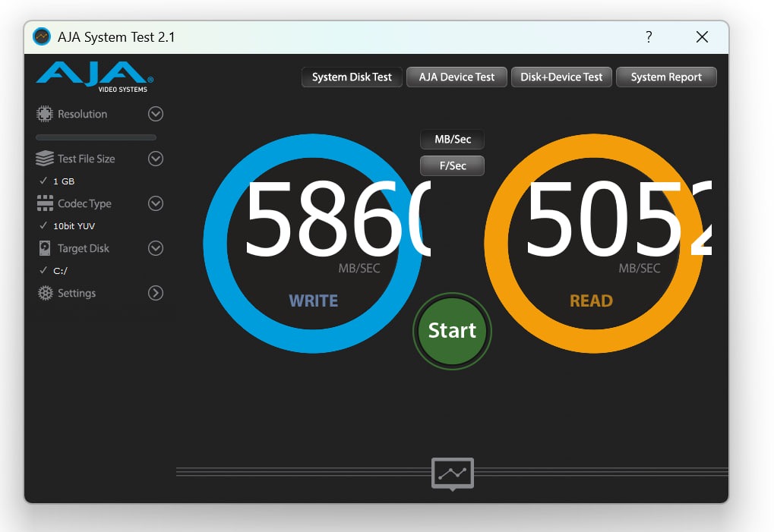Click the Target Disk drive icon

tap(44, 248)
